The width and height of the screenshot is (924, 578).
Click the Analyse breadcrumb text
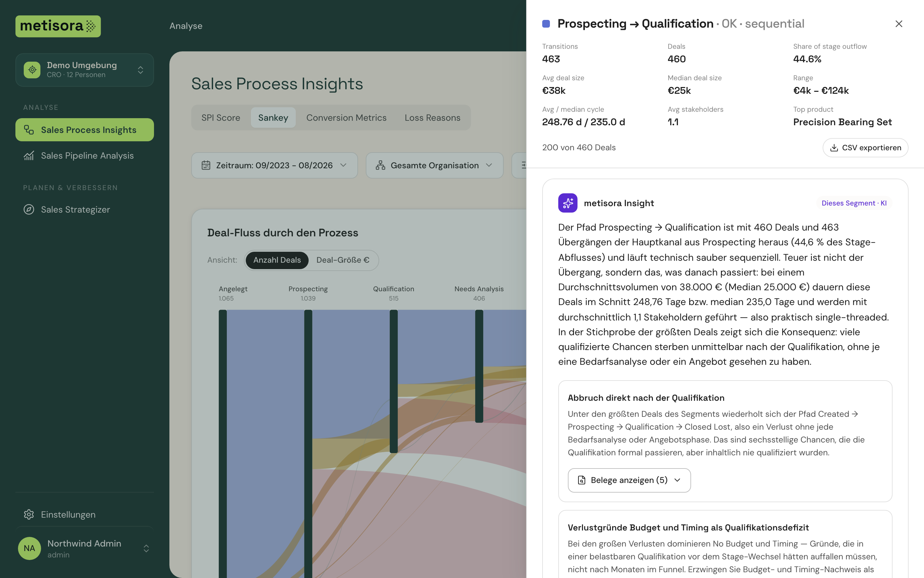click(186, 26)
